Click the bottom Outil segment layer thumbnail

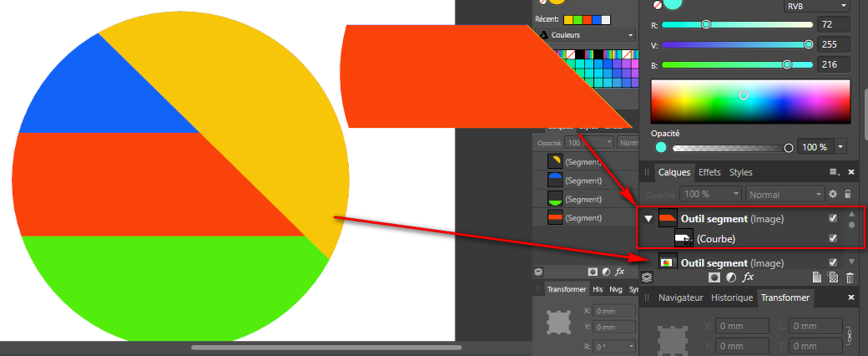(668, 262)
